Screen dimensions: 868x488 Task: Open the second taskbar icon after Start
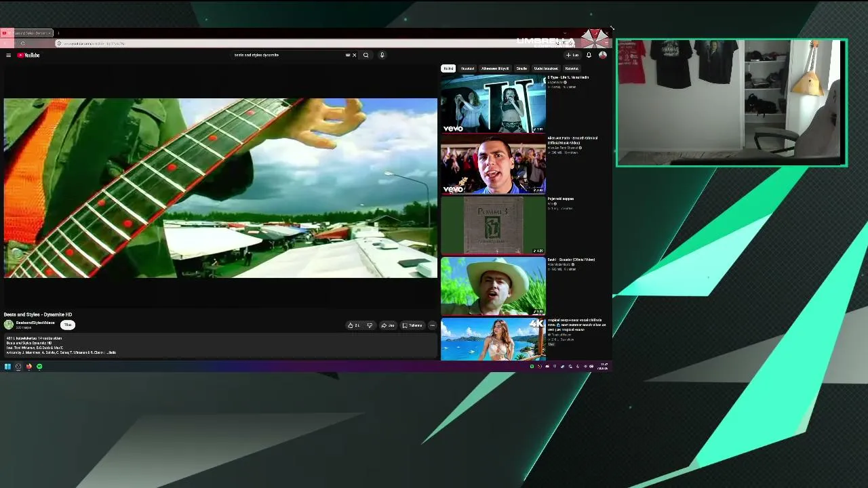pyautogui.click(x=18, y=367)
